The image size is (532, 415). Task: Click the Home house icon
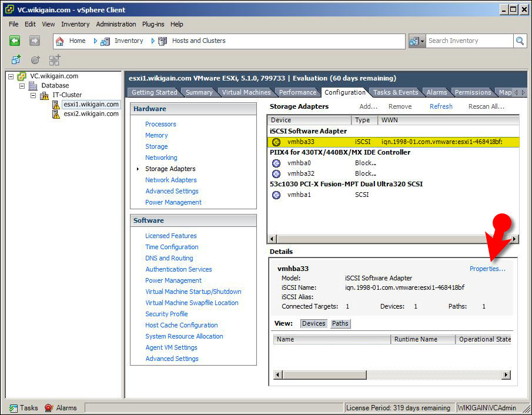[x=60, y=41]
